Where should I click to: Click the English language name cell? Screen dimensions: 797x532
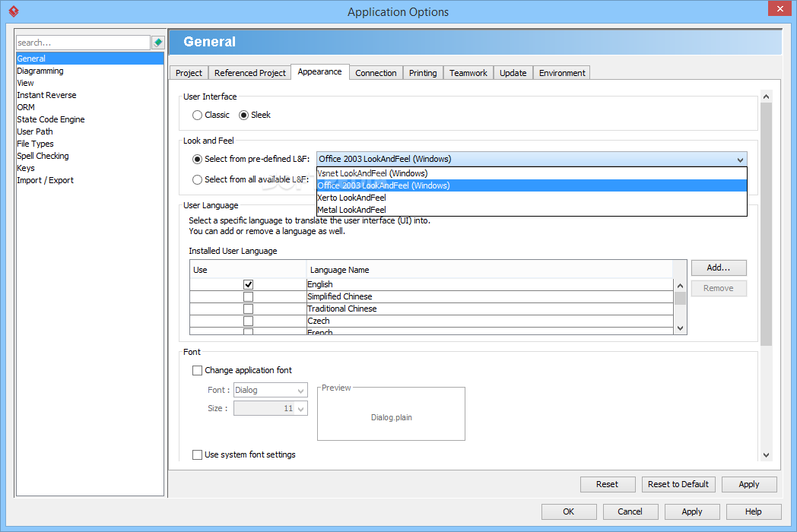point(490,284)
